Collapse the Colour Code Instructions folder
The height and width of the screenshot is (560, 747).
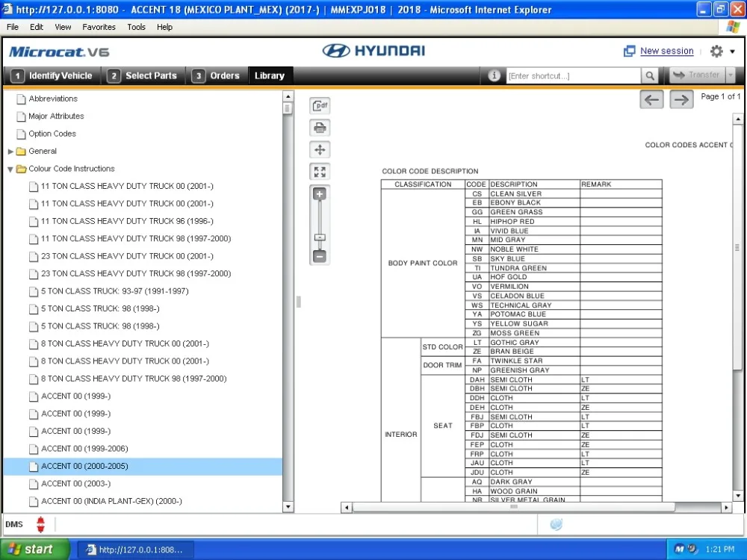tap(10, 169)
